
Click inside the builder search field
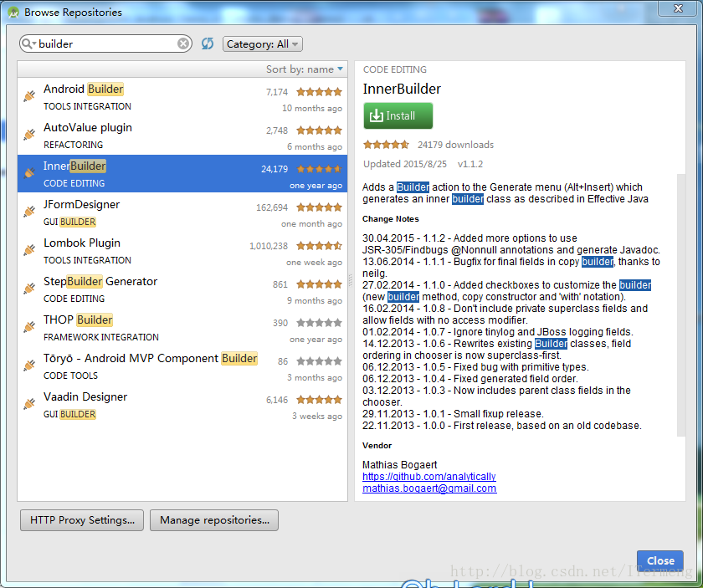pos(107,43)
